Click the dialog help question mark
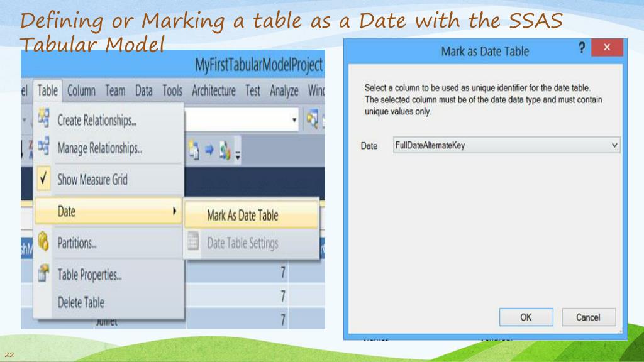Screen dimensions: 644x362 (x=582, y=48)
